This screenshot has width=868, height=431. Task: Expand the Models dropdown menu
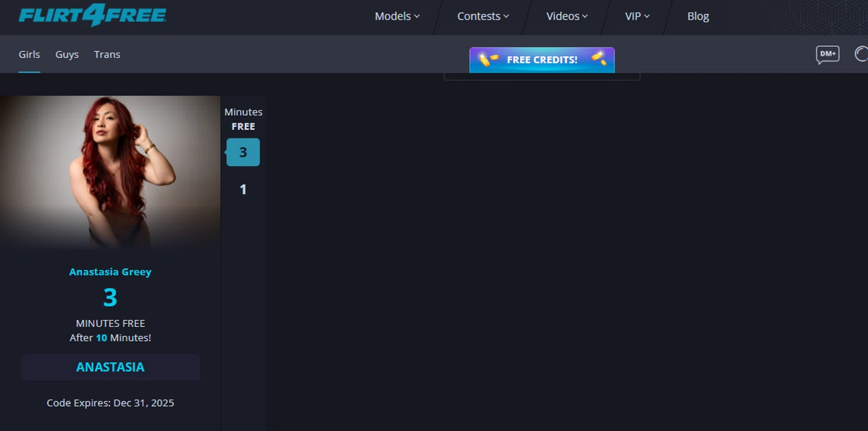tap(397, 16)
